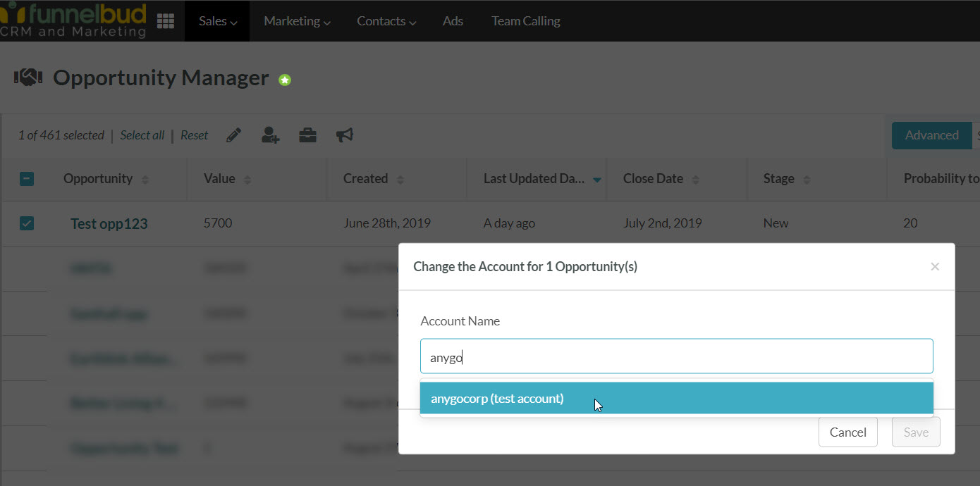
Task: Click the briefcase change account icon
Action: (307, 135)
